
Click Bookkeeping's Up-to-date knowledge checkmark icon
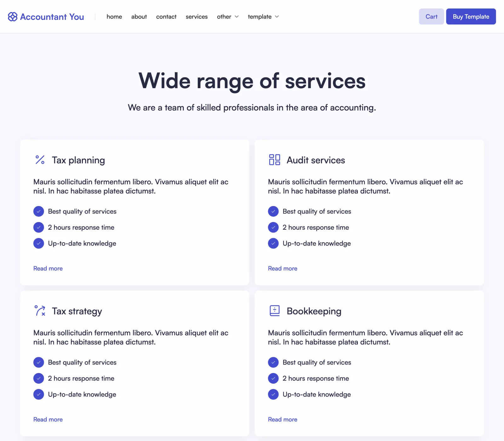273,394
